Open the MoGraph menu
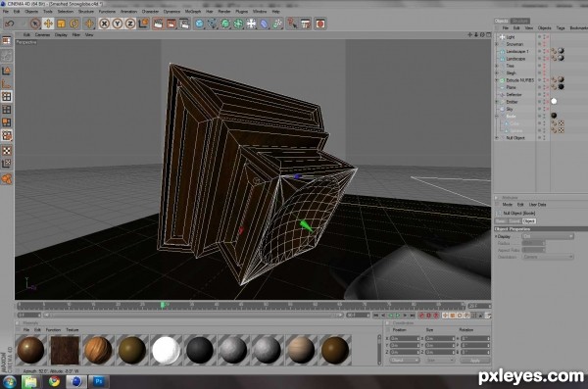 coord(193,12)
